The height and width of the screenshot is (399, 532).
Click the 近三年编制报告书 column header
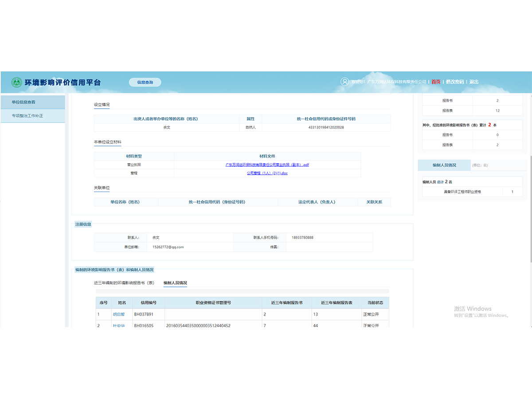[287, 303]
